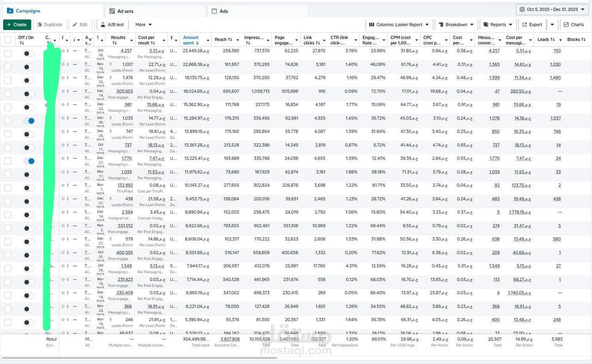Viewport: 592px width, 364px height.
Task: Click the Results column sort arrows
Action: [115, 43]
